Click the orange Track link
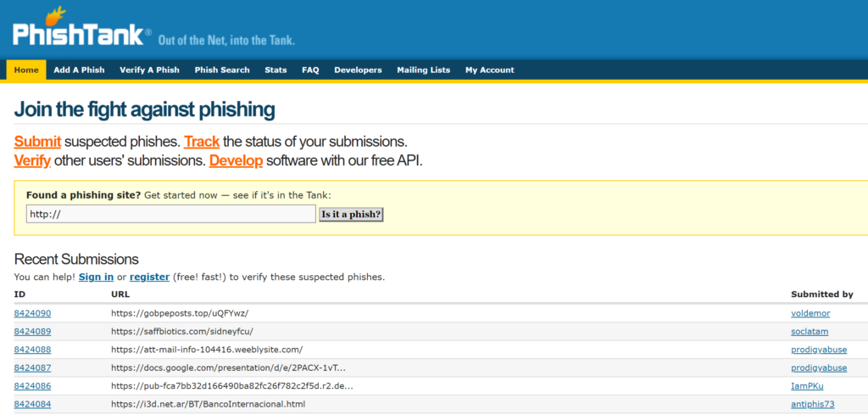 click(202, 141)
